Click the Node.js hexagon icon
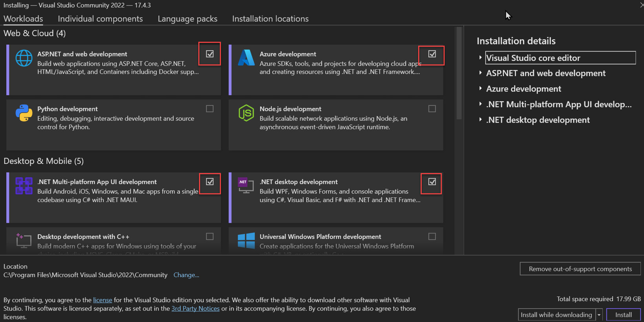This screenshot has width=644, height=322. [x=246, y=113]
